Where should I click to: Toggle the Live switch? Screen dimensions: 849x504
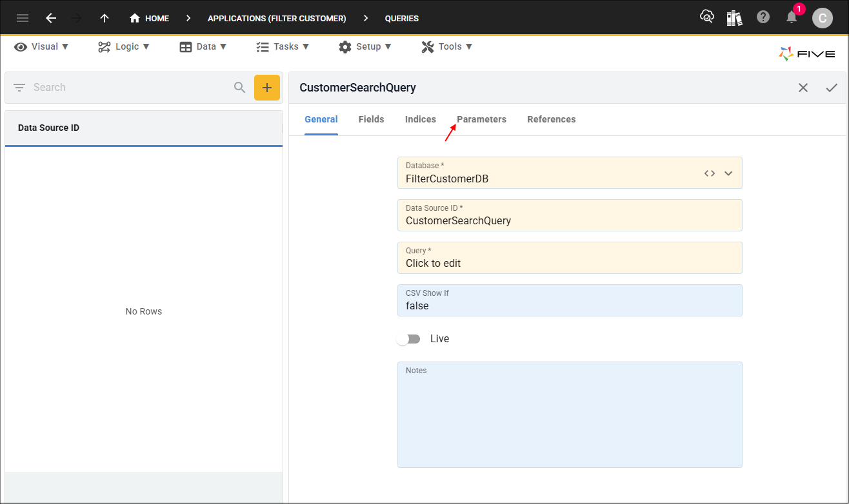[408, 339]
